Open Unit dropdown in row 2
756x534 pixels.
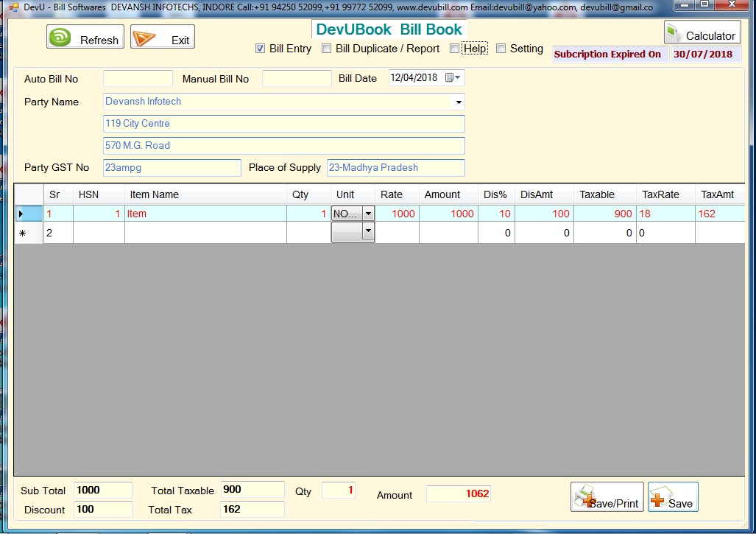pyautogui.click(x=368, y=232)
